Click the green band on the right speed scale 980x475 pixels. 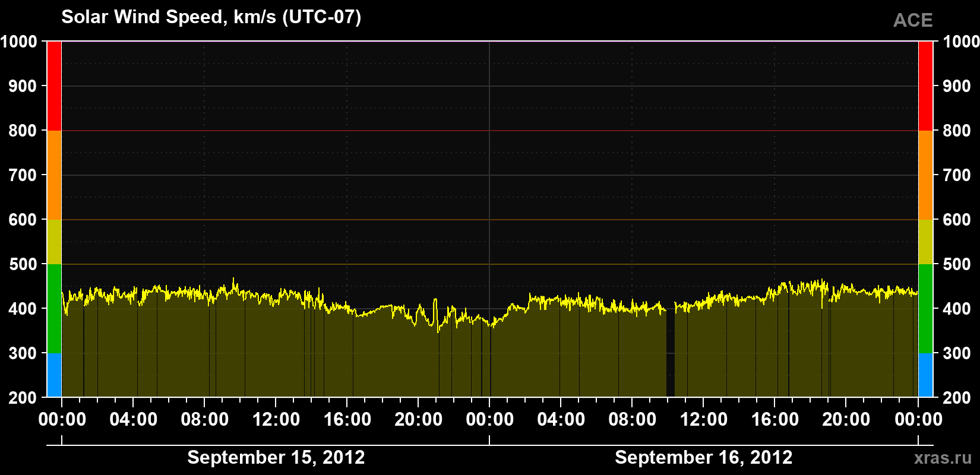pyautogui.click(x=925, y=309)
